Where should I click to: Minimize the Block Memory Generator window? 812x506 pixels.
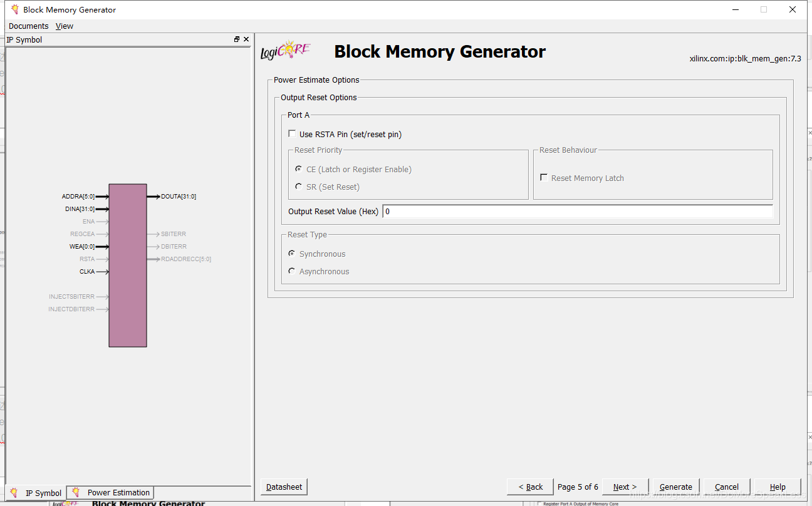point(735,9)
